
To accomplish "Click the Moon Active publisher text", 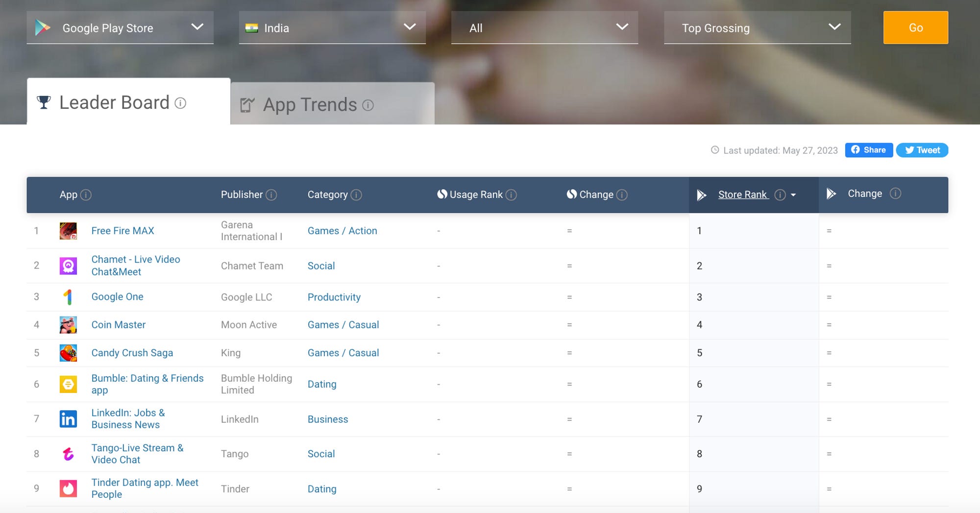I will [249, 325].
